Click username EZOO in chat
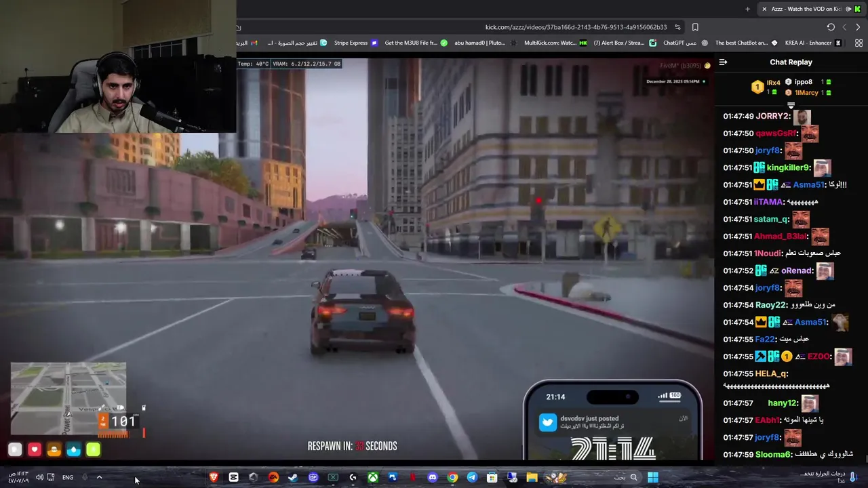 [x=818, y=357]
